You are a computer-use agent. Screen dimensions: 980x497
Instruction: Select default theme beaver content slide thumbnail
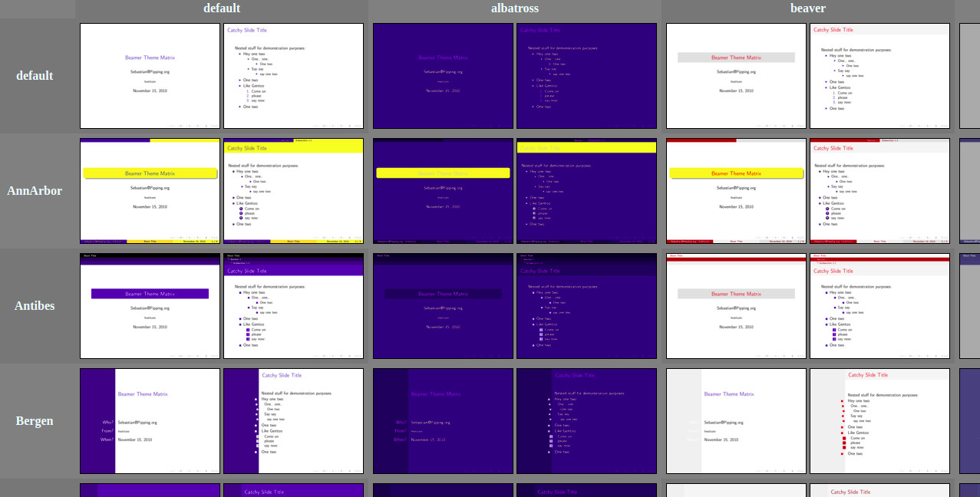pos(879,76)
